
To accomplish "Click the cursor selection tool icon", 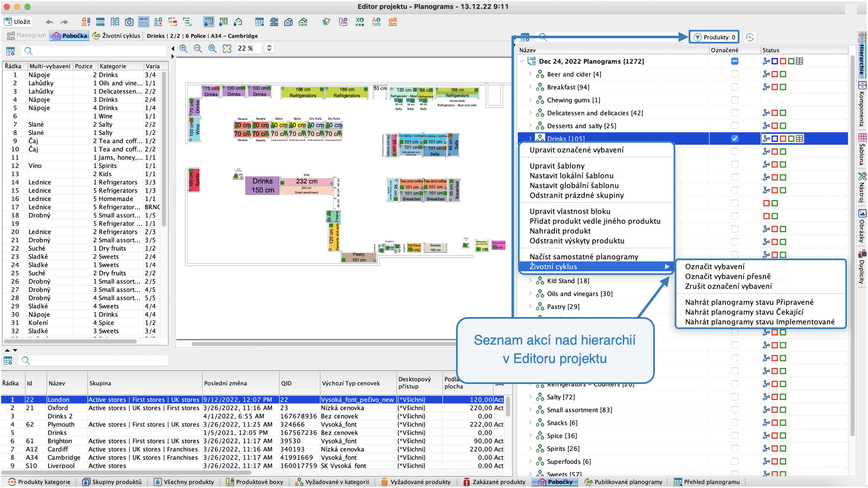I will 326,22.
